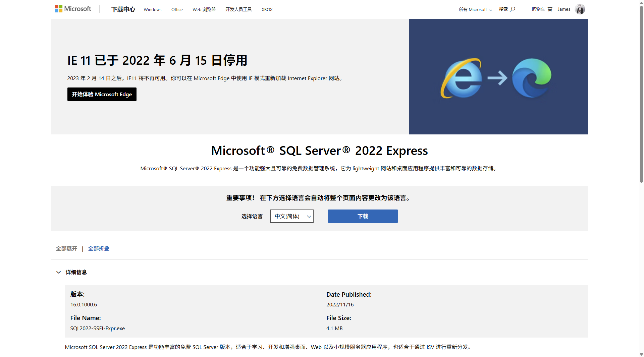Click the File Size: label
The height and width of the screenshot is (357, 644).
pos(339,318)
